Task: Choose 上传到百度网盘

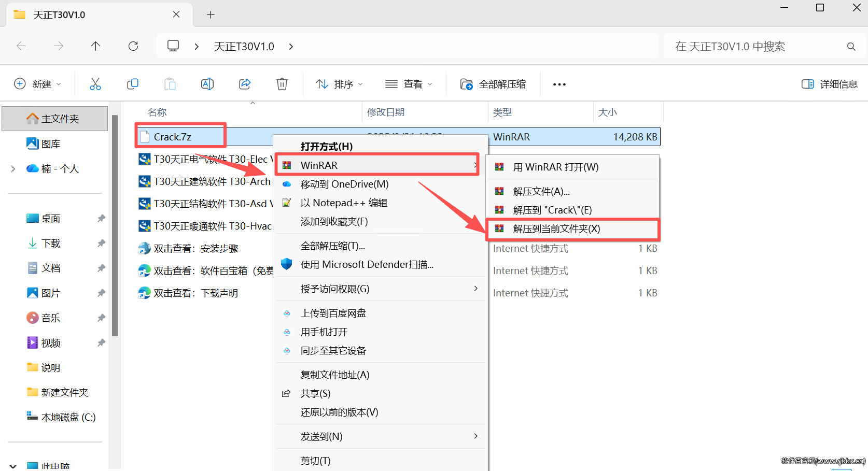Action: pos(381,313)
